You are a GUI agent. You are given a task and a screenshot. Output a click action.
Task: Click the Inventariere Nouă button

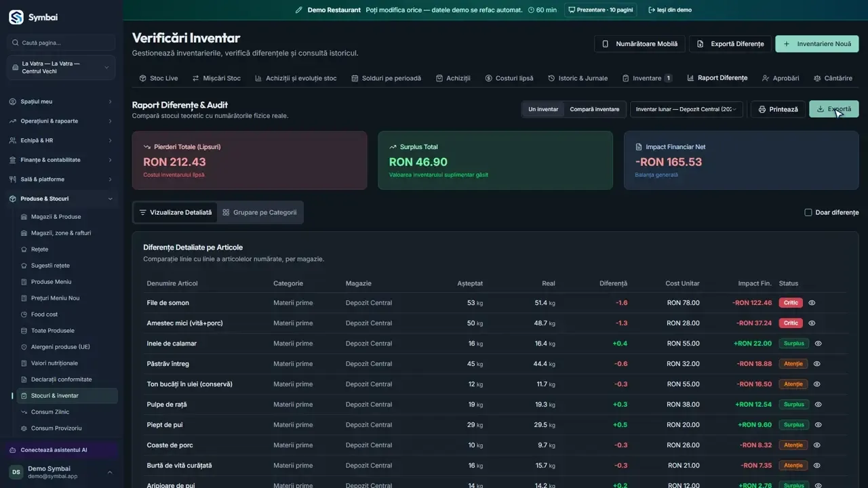[x=817, y=44]
